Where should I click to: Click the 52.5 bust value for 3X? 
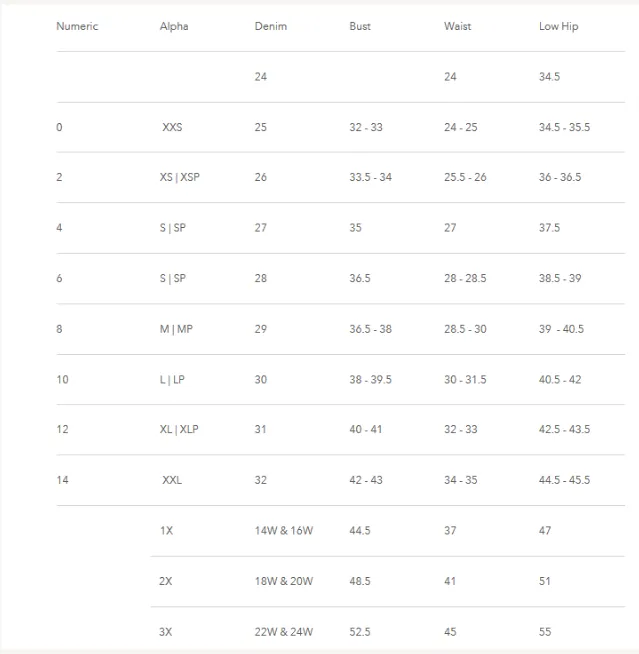[360, 632]
